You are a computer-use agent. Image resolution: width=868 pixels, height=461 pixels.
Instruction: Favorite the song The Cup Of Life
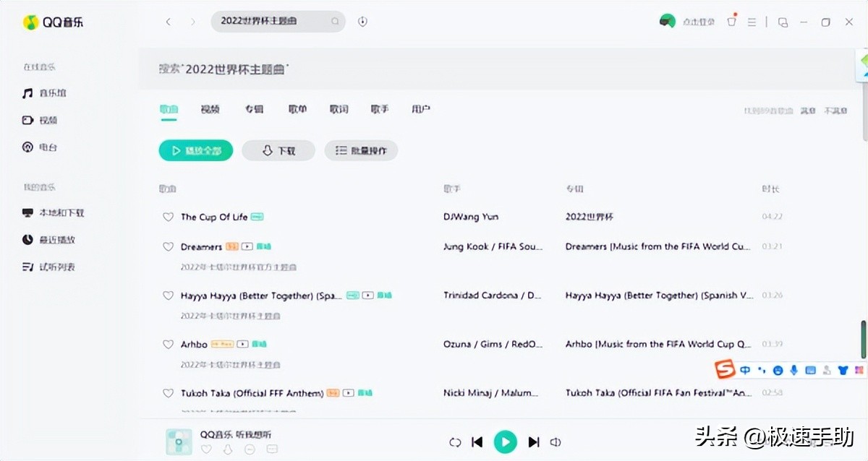click(167, 216)
